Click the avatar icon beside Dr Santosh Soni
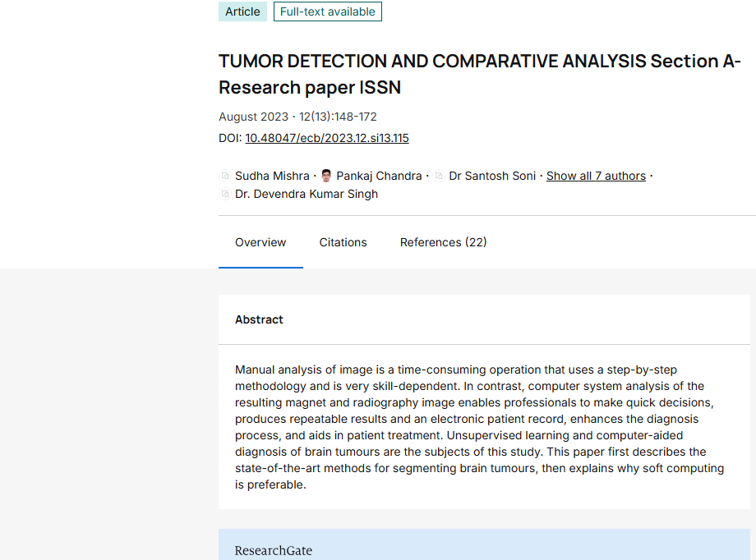 (439, 176)
